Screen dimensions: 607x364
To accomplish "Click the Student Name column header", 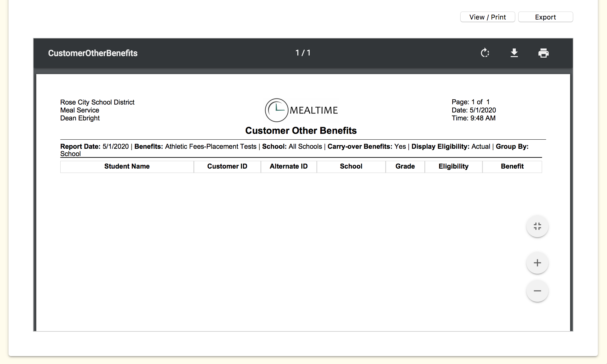I will pos(127,166).
